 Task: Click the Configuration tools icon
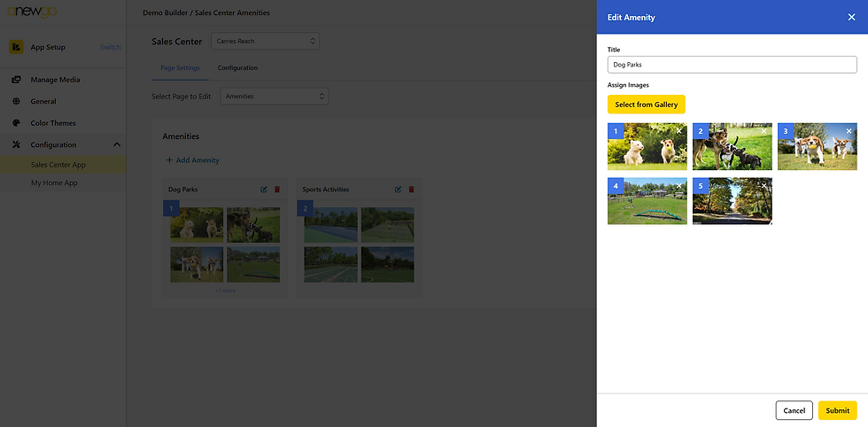click(16, 144)
